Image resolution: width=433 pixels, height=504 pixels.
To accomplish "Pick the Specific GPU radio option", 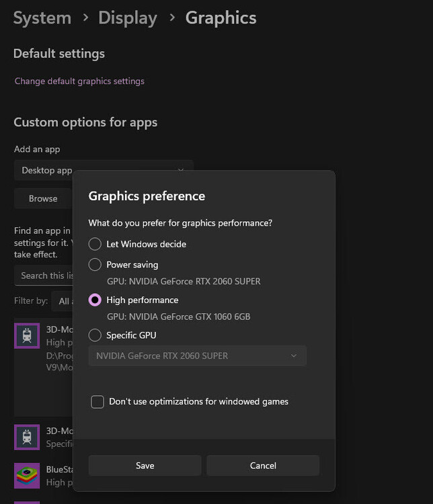I will click(95, 335).
